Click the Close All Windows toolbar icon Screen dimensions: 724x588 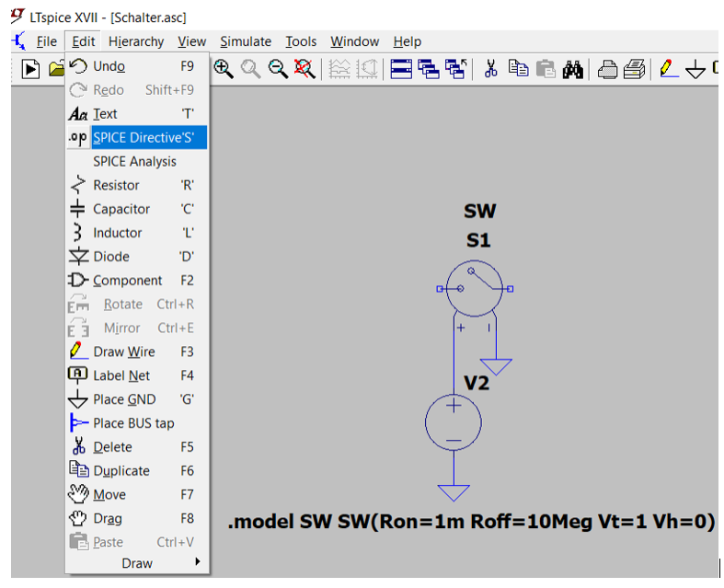click(456, 69)
